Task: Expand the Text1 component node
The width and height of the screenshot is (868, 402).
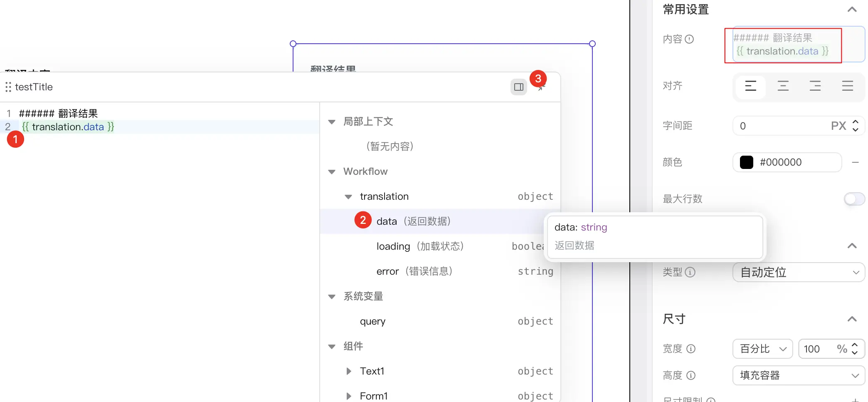Action: [349, 371]
